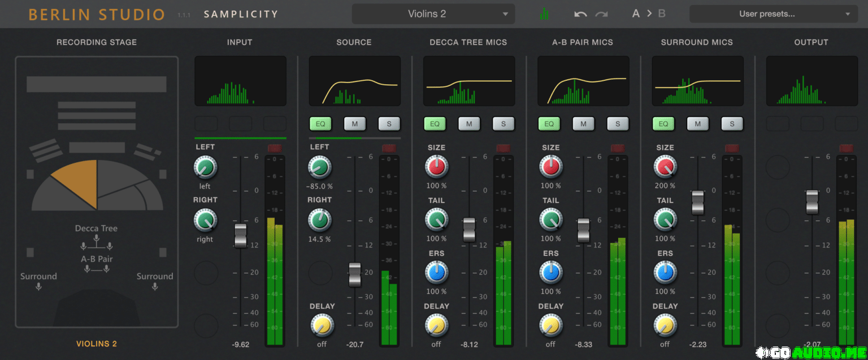Click the Source level fader handle
Screen dimensions: 868x360
[x=355, y=275]
